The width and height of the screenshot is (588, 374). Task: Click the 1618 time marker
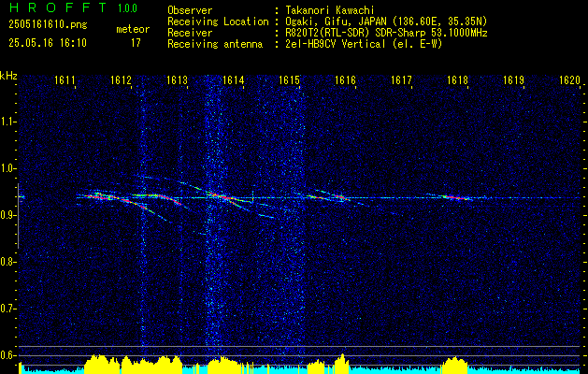tap(457, 79)
